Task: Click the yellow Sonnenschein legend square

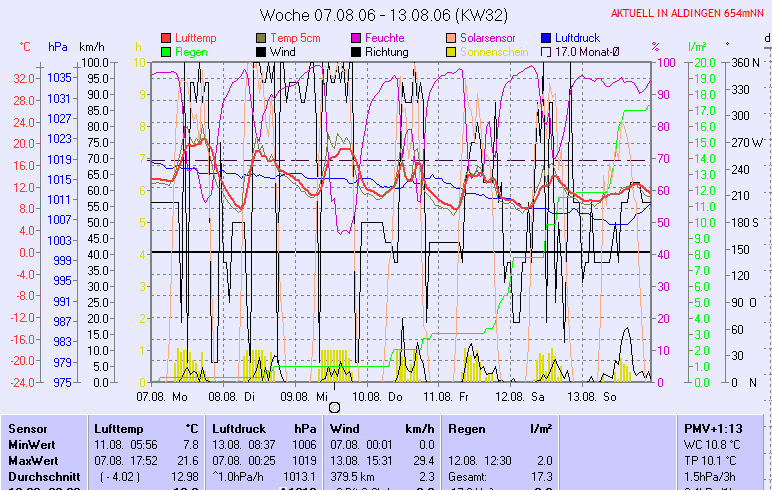Action: [x=451, y=51]
